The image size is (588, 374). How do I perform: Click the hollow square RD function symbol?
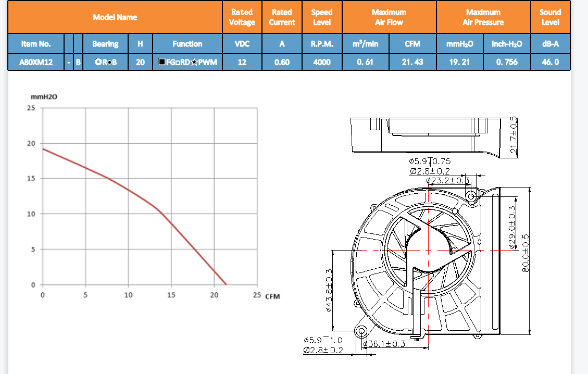pos(178,63)
